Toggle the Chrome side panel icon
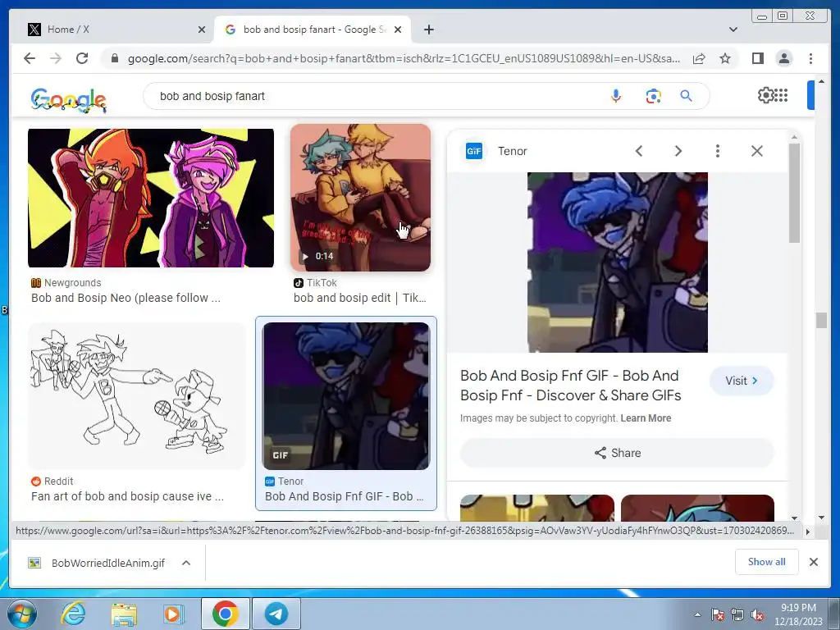The width and height of the screenshot is (840, 630). pos(757,58)
